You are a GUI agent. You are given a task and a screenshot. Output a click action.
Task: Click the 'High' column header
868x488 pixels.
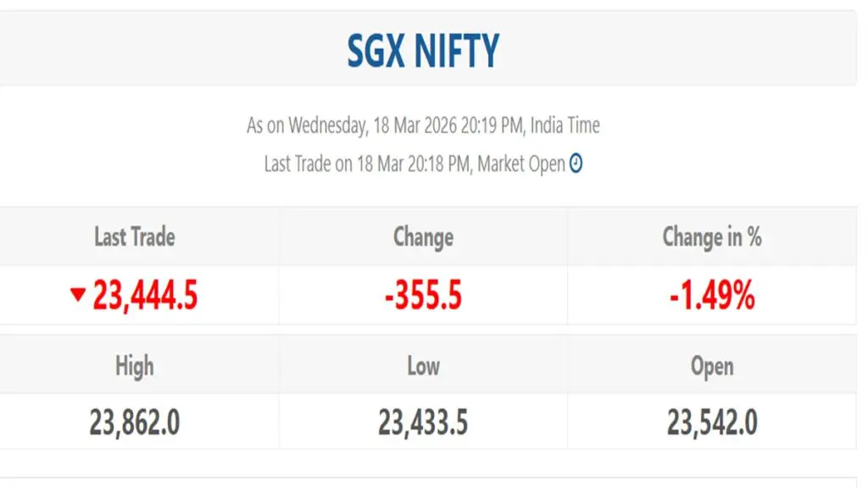click(135, 366)
